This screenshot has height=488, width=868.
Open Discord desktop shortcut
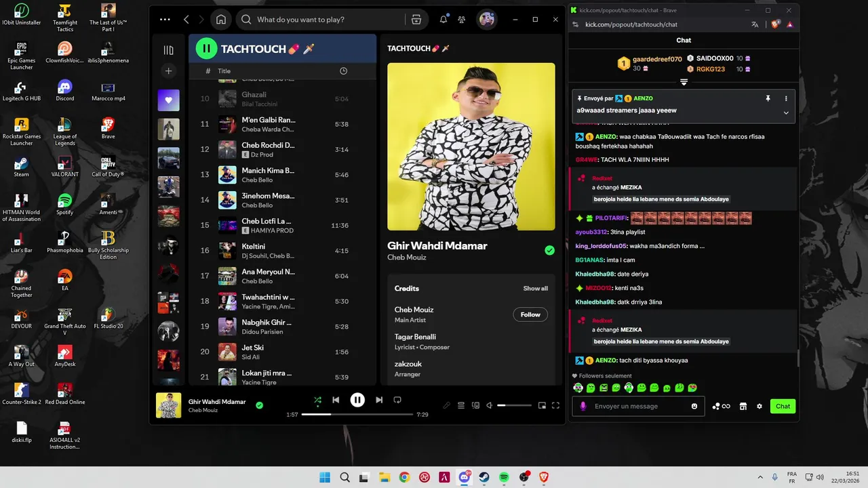pyautogui.click(x=65, y=90)
